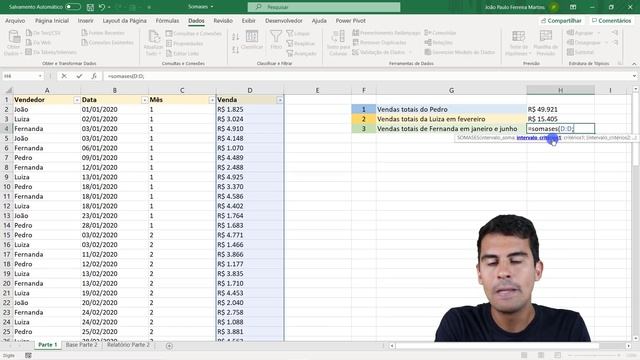This screenshot has height=360, width=640.
Task: Click the sort Z to A icon
Action: [x=236, y=50]
